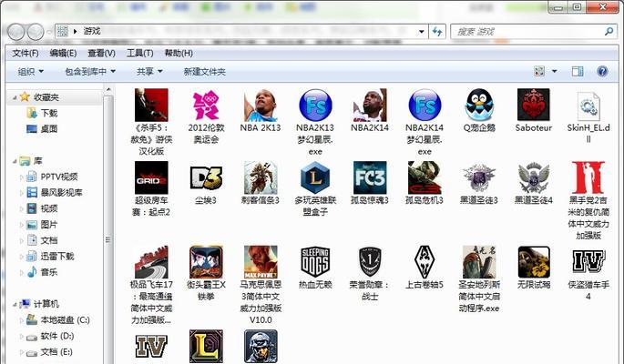Select the 尘埃3 D3 game icon
624x364 pixels.
pyautogui.click(x=206, y=177)
